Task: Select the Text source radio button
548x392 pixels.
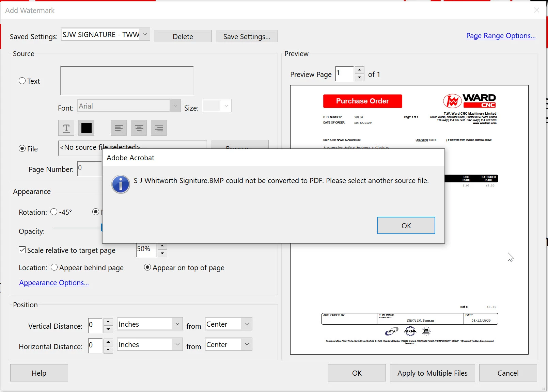Action: 22,81
